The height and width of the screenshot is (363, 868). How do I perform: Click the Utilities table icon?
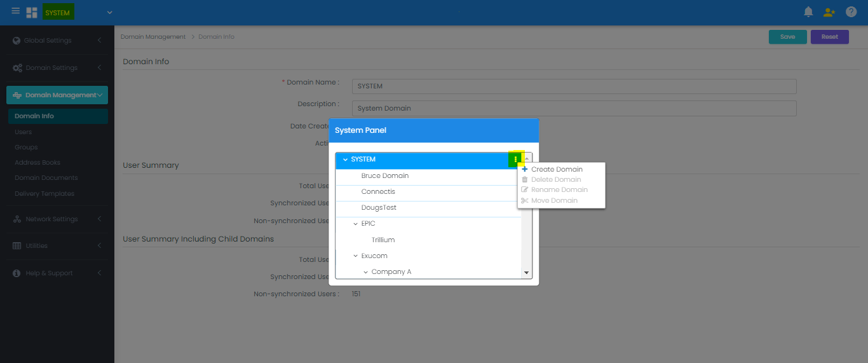[17, 246]
